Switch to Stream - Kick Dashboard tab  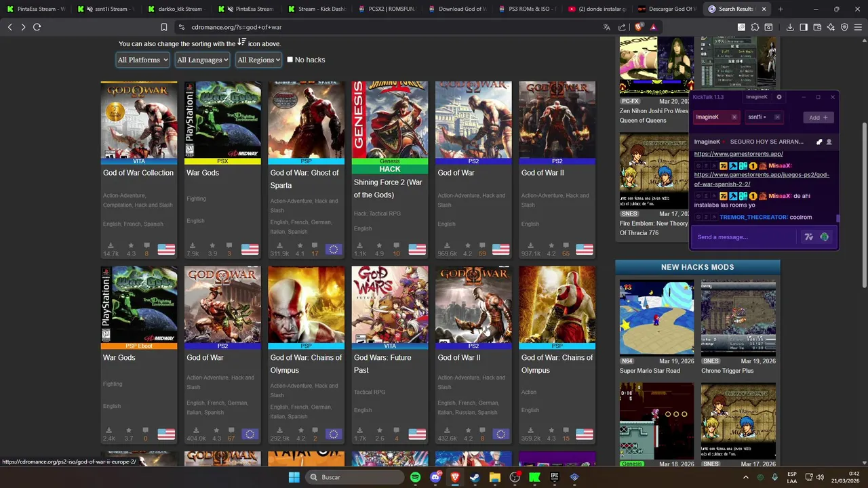click(317, 9)
